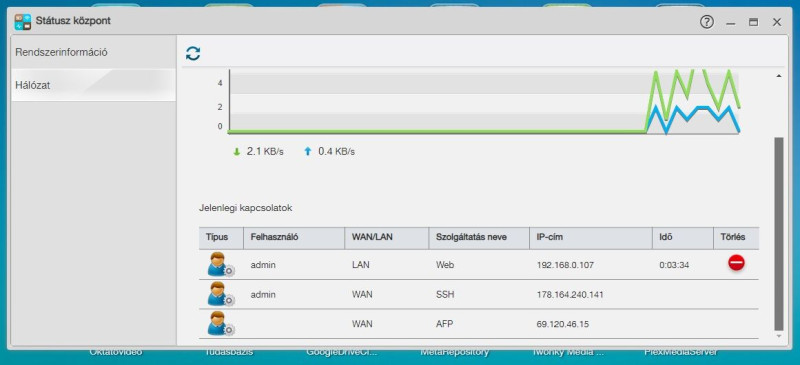Click the Jelenlegi kapcsolatok heading
Screen dimensions: 800x365
pos(245,208)
